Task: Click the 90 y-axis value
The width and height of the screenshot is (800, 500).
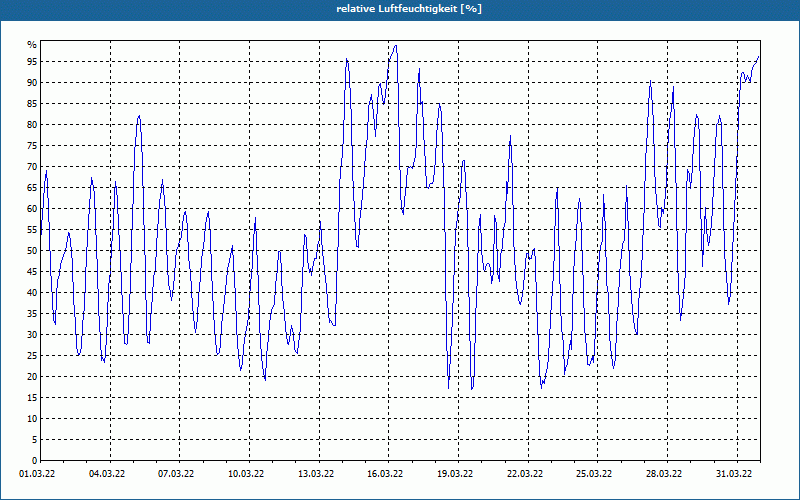Action: [32, 83]
